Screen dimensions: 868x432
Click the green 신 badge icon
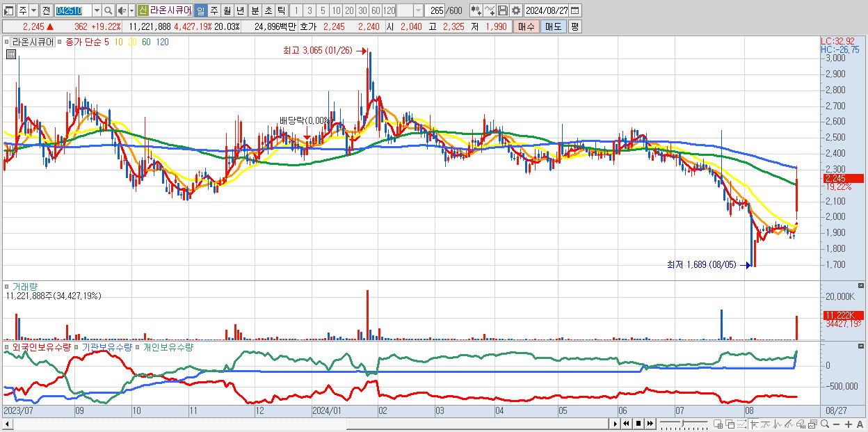coord(143,10)
